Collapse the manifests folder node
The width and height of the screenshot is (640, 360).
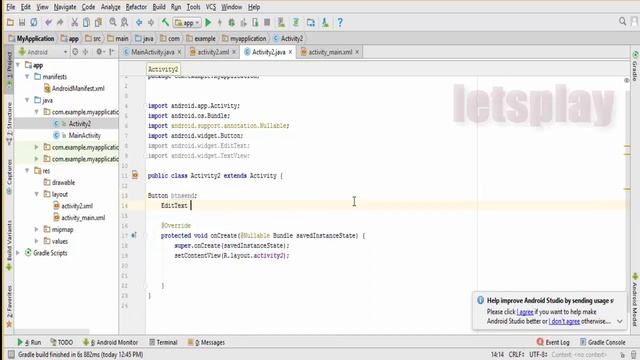pyautogui.click(x=27, y=77)
